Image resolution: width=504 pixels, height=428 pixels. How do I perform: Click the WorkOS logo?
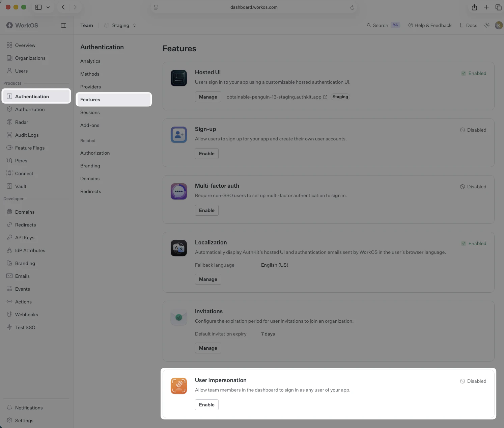(22, 25)
